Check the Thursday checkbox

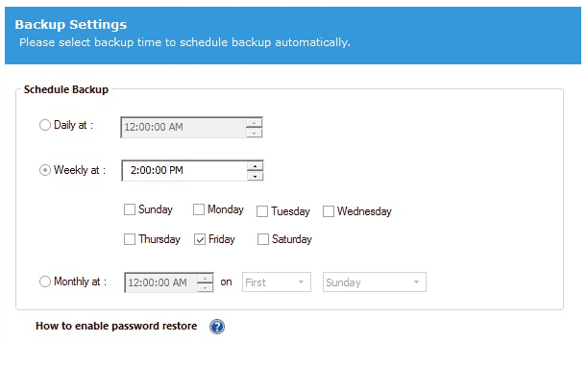pyautogui.click(x=130, y=239)
